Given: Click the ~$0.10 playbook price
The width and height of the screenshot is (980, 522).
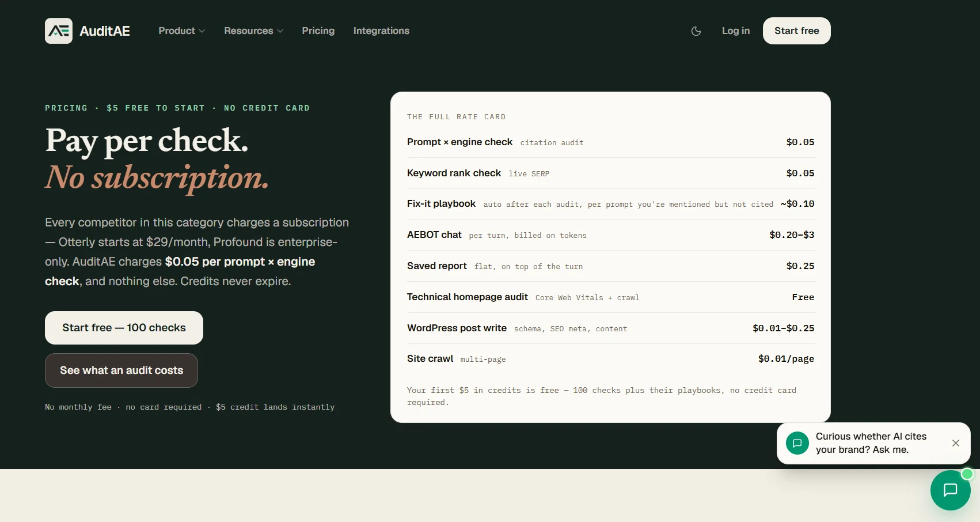Looking at the screenshot, I should (x=797, y=204).
